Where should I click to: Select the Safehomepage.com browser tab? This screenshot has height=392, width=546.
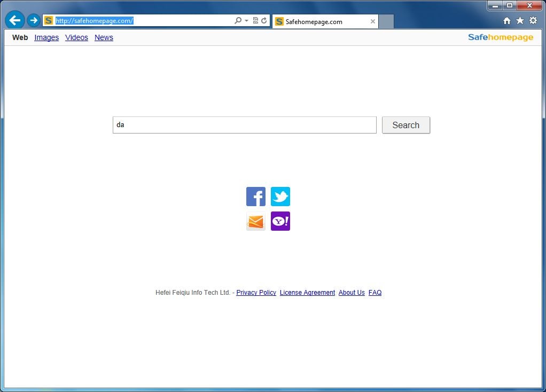click(x=324, y=21)
